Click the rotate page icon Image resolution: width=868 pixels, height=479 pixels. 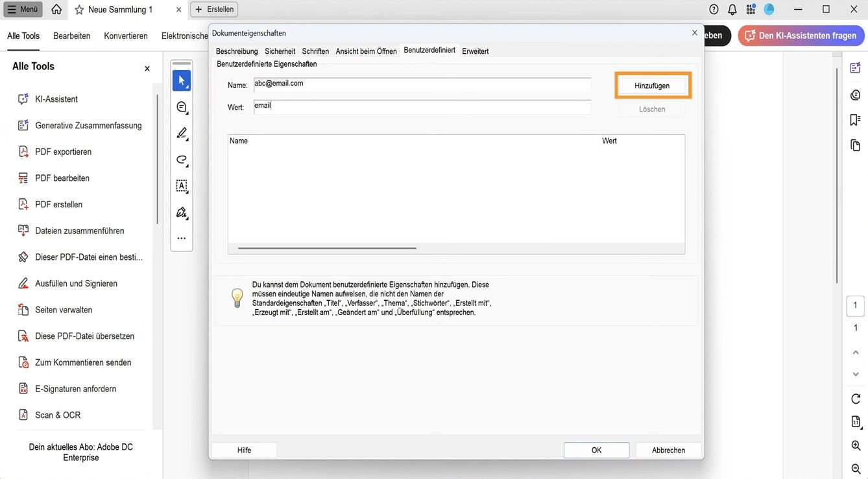click(x=856, y=399)
